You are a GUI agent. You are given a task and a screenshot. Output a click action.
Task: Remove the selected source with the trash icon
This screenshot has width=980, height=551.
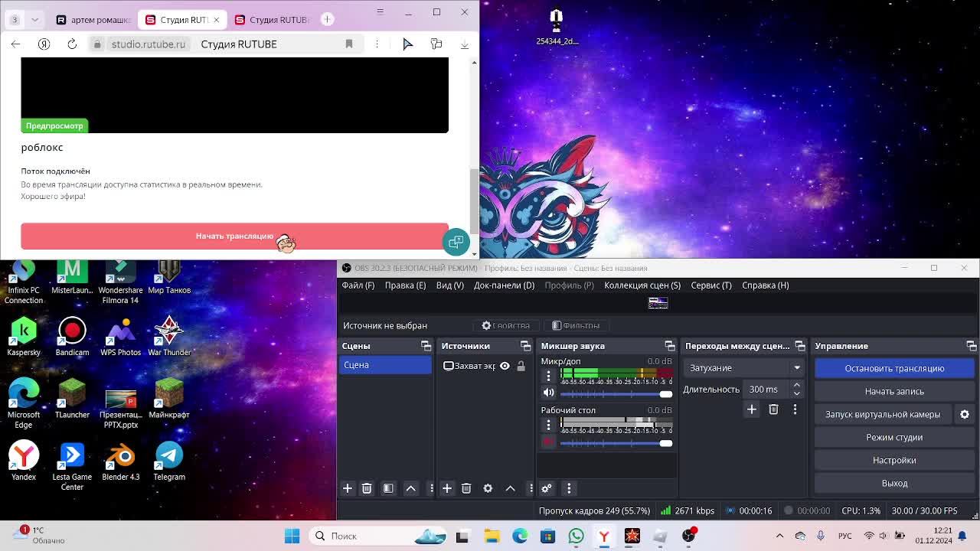click(466, 488)
